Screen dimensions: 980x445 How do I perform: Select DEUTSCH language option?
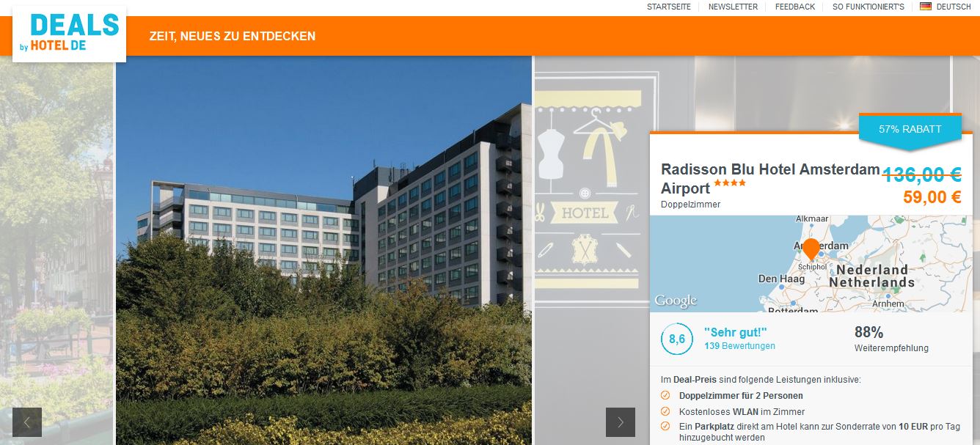[954, 7]
